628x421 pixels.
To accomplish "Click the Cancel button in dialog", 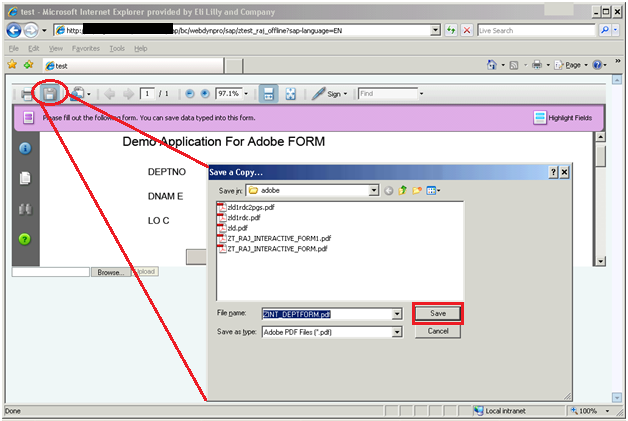I will tap(438, 331).
